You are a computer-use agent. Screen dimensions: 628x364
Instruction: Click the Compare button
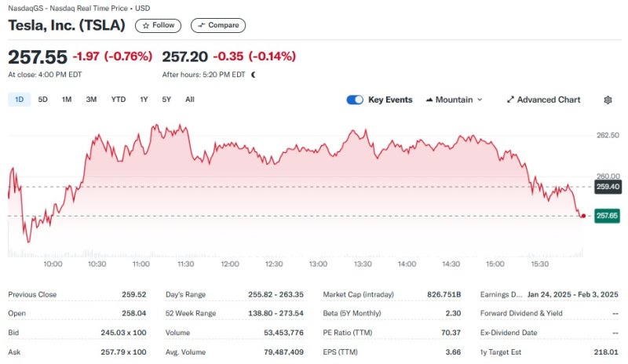pyautogui.click(x=218, y=25)
